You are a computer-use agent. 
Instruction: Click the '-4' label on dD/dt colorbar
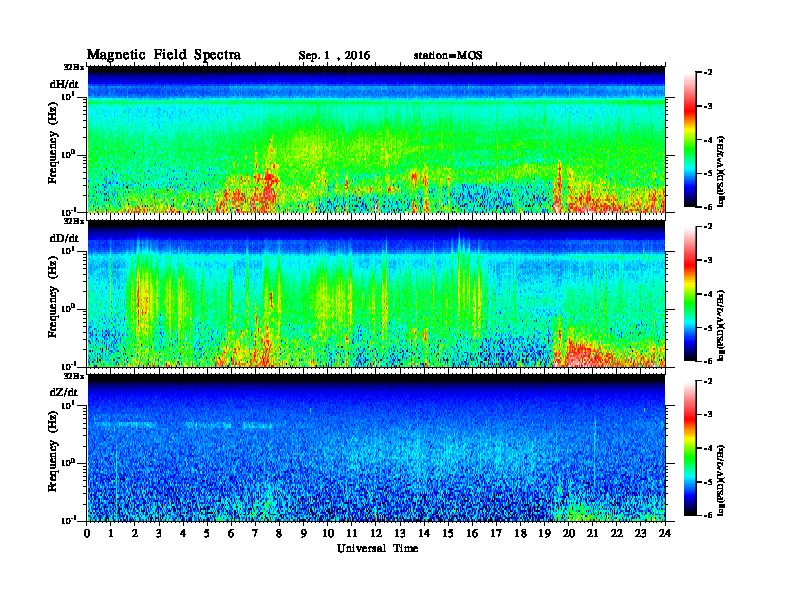pos(706,294)
